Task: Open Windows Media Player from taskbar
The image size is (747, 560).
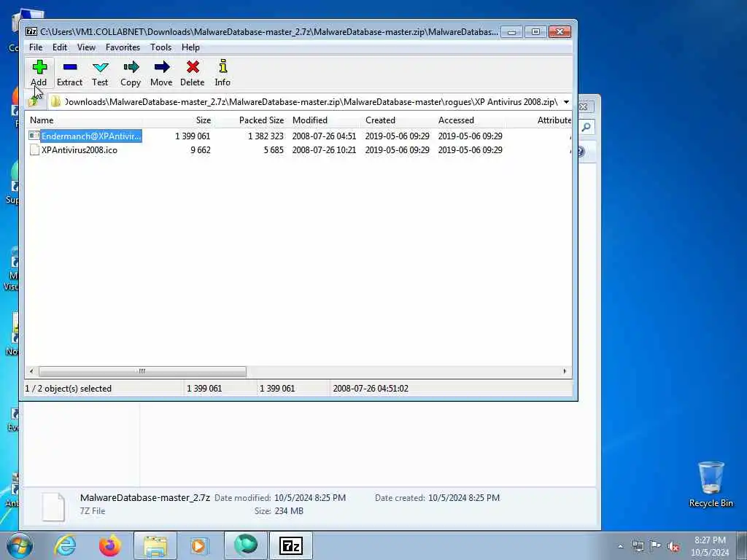Action: point(199,545)
